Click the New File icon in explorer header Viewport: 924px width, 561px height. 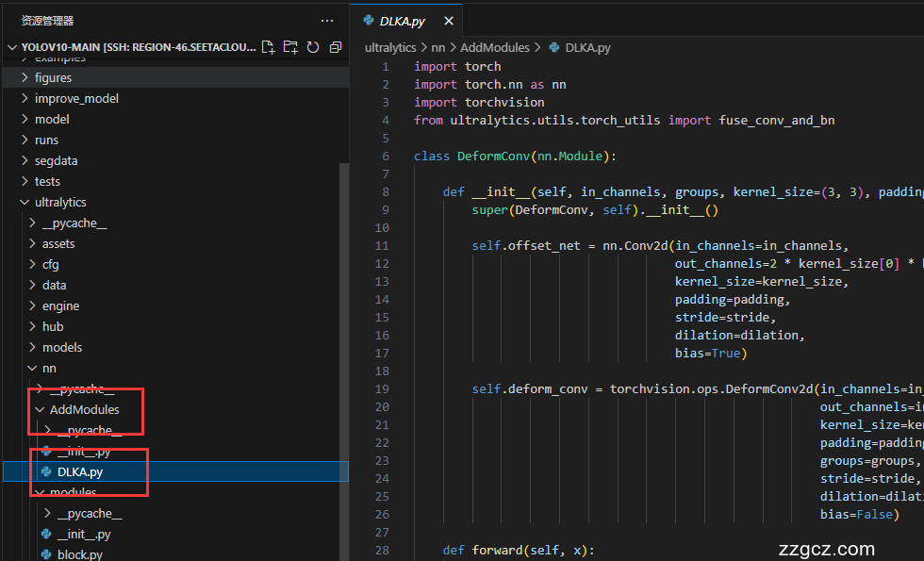click(x=269, y=47)
